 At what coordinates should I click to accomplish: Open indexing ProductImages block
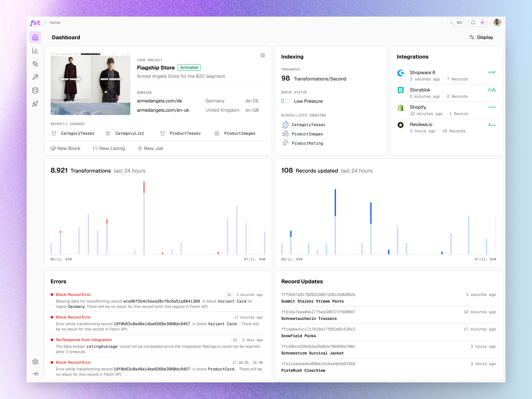pos(303,134)
